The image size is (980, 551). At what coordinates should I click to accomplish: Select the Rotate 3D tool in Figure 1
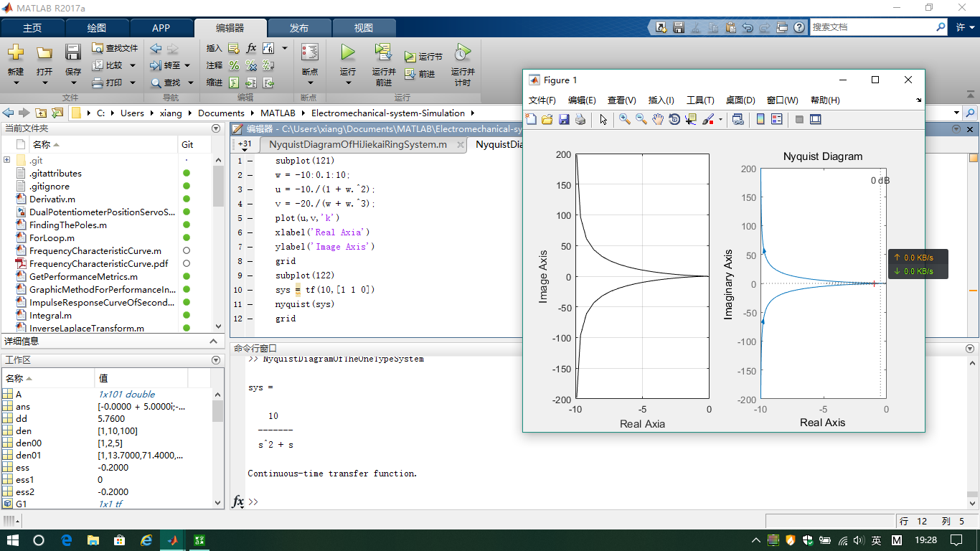(x=674, y=120)
